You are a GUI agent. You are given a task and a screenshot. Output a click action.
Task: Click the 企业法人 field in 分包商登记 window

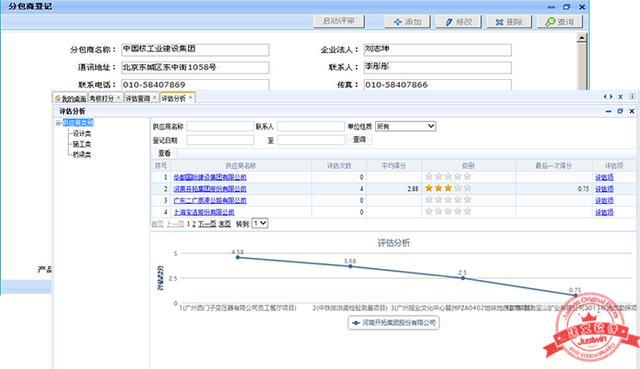coord(438,50)
